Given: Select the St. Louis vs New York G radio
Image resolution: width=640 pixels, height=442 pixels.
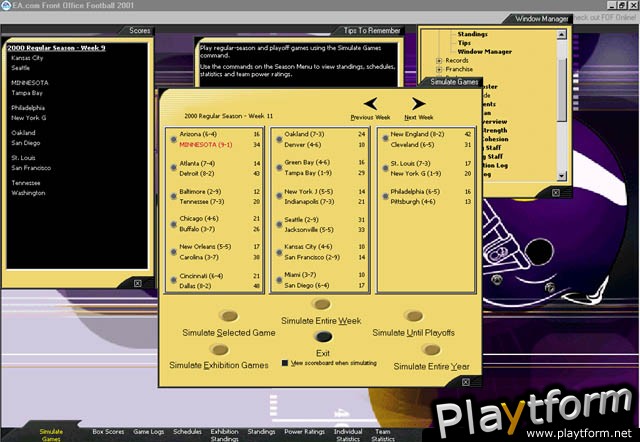Looking at the screenshot, I should [x=385, y=168].
